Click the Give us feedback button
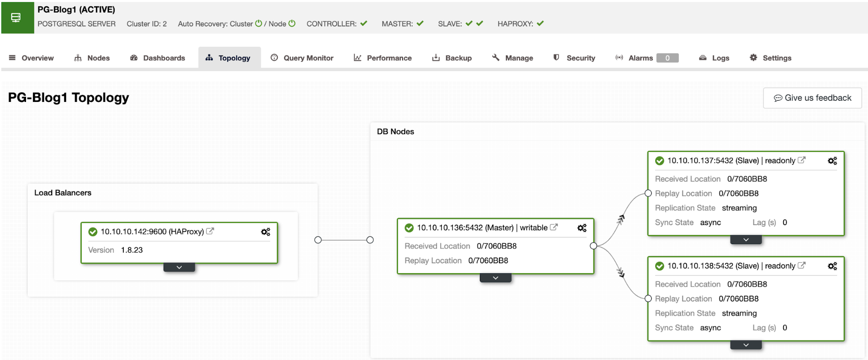The image size is (868, 360). (812, 98)
